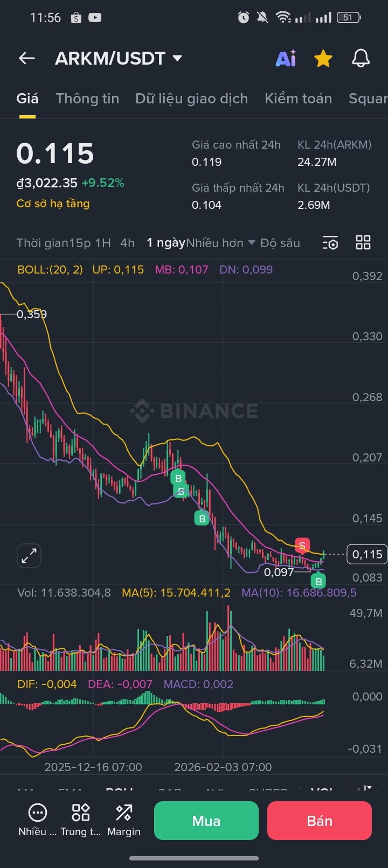Screen dimensions: 388x868
Task: Open the Square tab
Action: [x=368, y=99]
